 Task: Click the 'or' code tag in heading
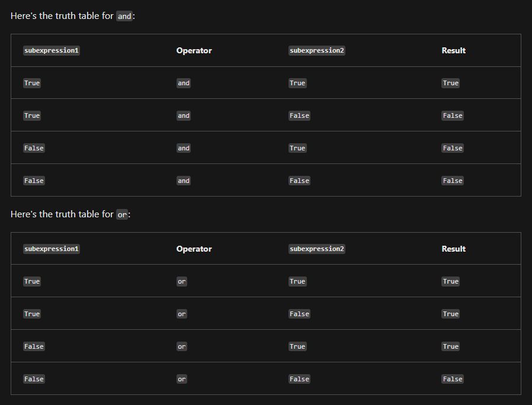[122, 214]
